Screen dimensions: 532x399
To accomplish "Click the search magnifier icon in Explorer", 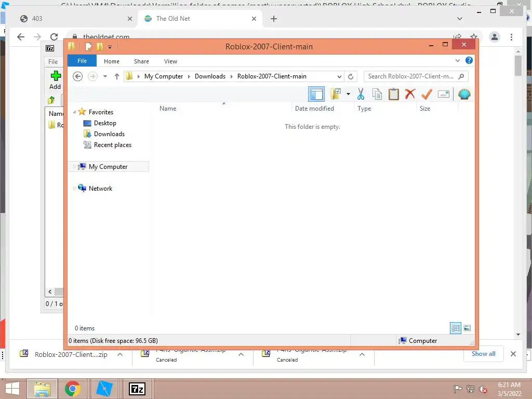I will (461, 76).
